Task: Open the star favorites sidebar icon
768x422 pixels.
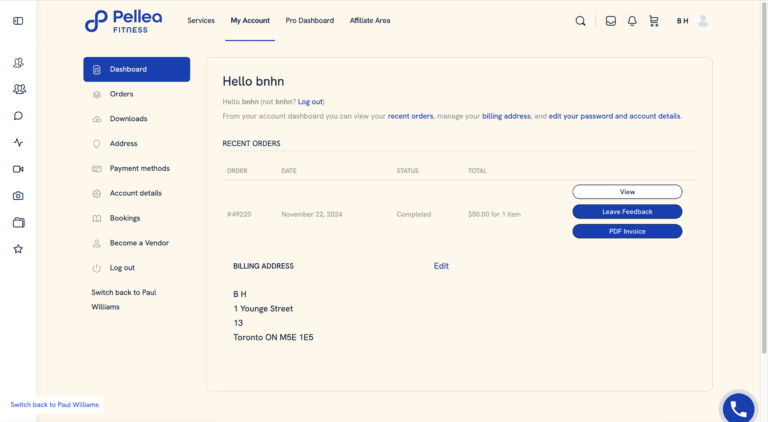Action: [x=18, y=249]
